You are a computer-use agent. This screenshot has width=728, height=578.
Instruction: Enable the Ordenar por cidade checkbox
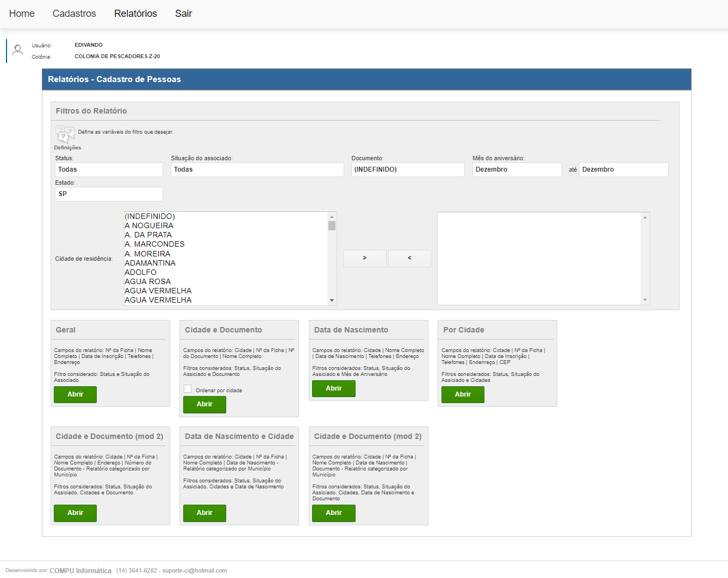(188, 389)
